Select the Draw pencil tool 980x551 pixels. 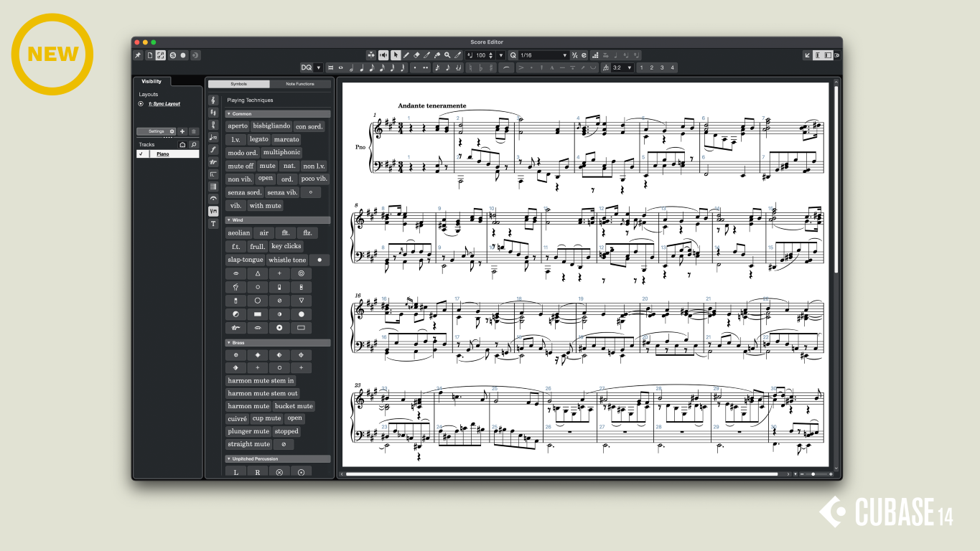pyautogui.click(x=406, y=55)
